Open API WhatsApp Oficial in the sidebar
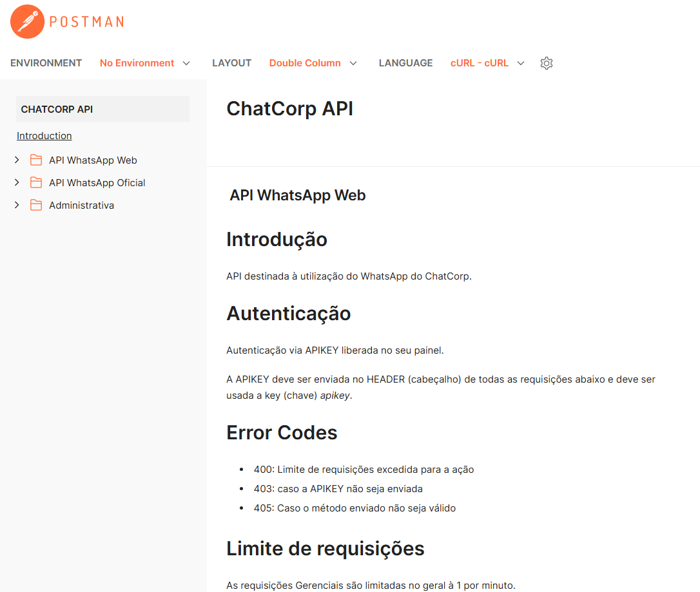The height and width of the screenshot is (592, 700). 97,182
